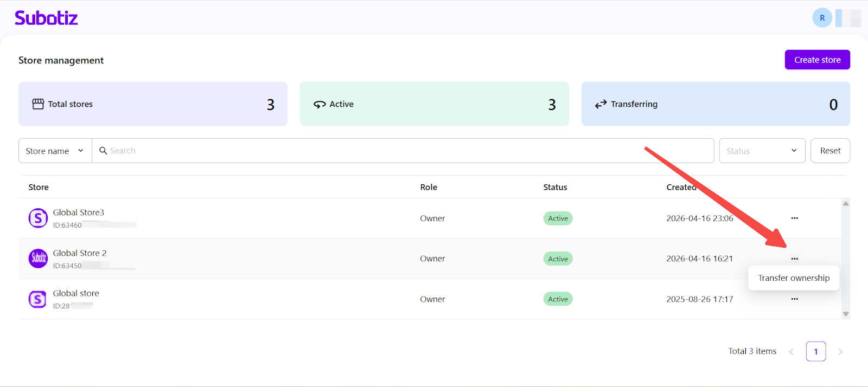This screenshot has height=387, width=868.
Task: Click the search magnifier icon
Action: [103, 151]
